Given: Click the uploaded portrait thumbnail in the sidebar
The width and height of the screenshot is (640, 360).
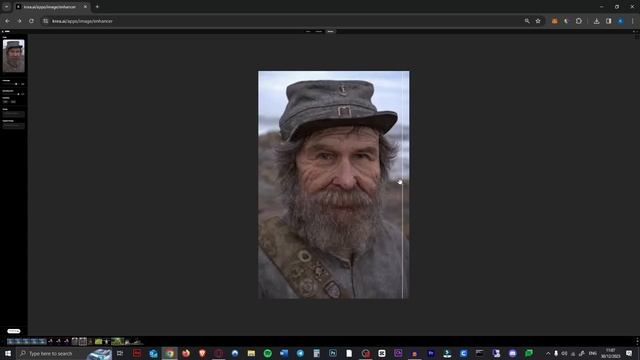Looking at the screenshot, I should (13, 56).
